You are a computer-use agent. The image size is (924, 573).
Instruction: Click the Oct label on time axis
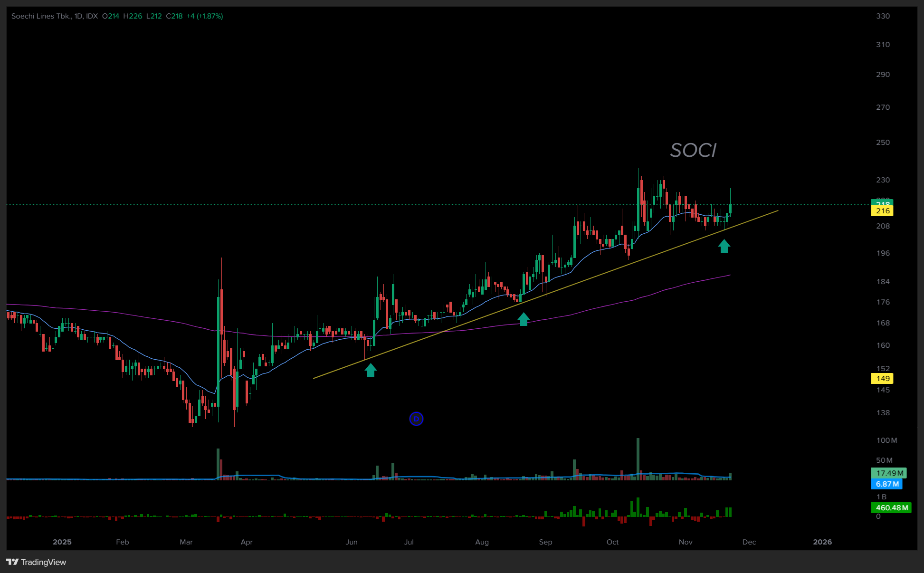[x=612, y=542]
